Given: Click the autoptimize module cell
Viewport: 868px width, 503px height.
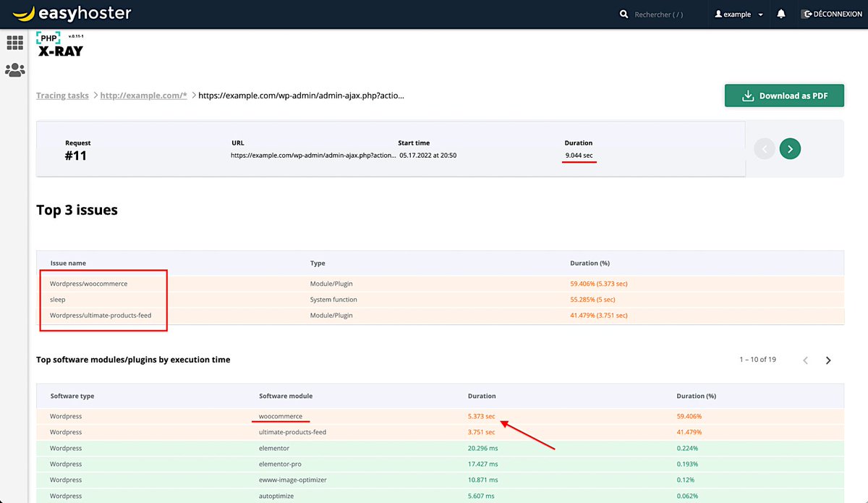Looking at the screenshot, I should click(276, 496).
